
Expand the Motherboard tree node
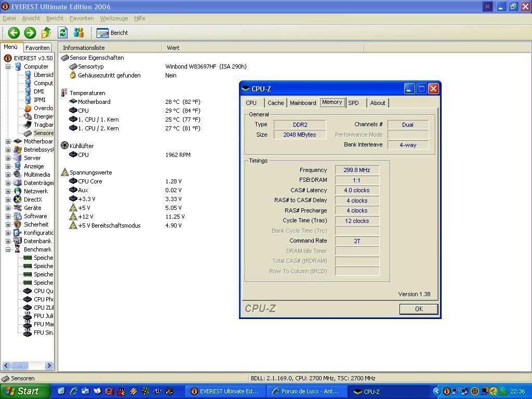pyautogui.click(x=8, y=141)
